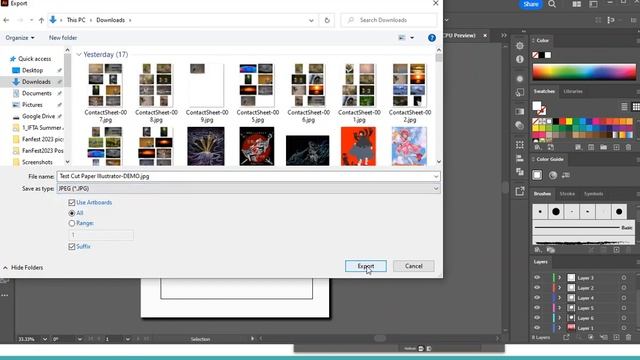Click the Layers panel export-for-screens icon
The height and width of the screenshot is (360, 640).
[566, 338]
